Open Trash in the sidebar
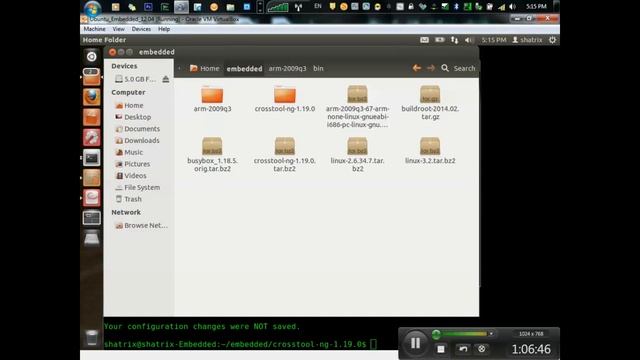640x360 pixels. click(x=129, y=199)
